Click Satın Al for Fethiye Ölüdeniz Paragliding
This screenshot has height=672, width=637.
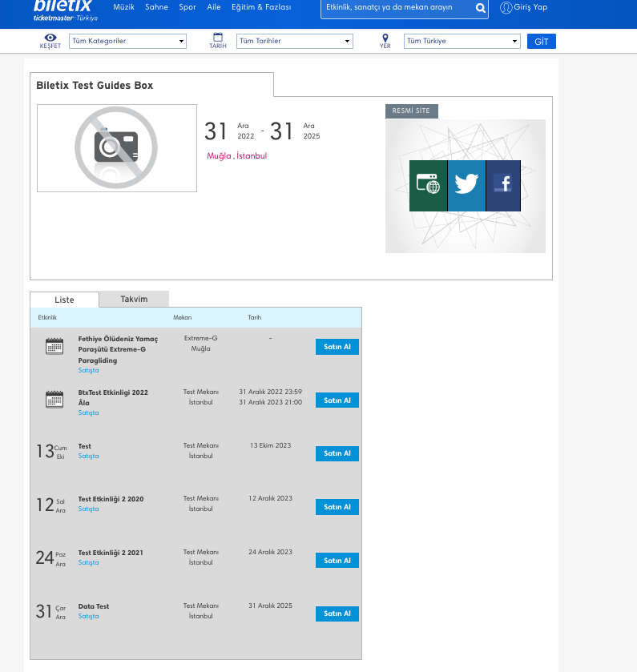(337, 347)
